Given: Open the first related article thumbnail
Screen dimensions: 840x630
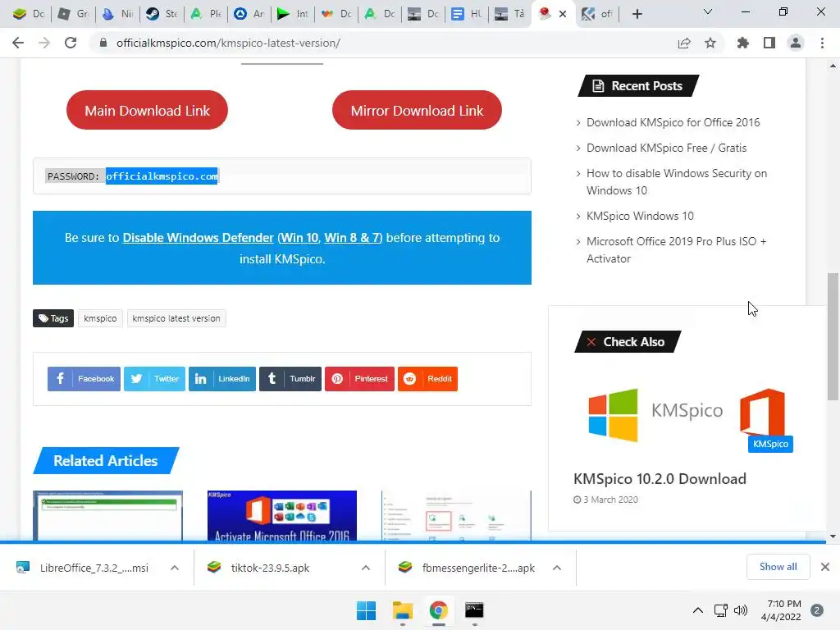Looking at the screenshot, I should (x=107, y=515).
